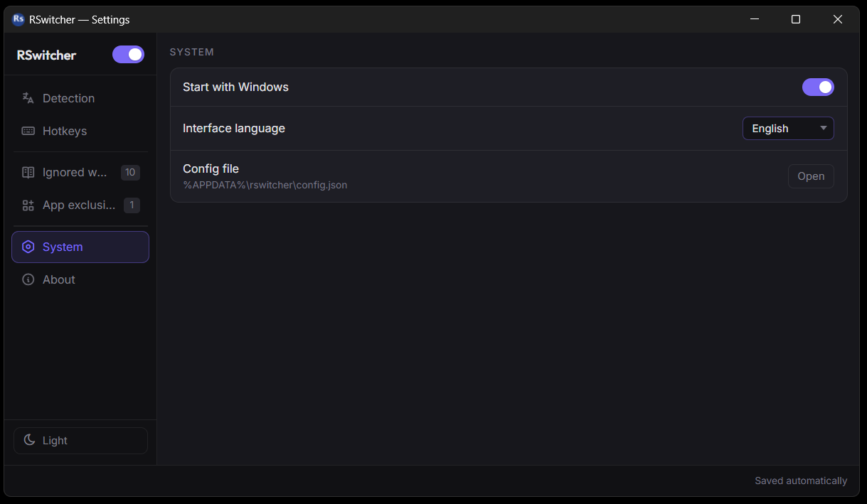
Task: Turn off Start with Windows switch
Action: tap(818, 87)
